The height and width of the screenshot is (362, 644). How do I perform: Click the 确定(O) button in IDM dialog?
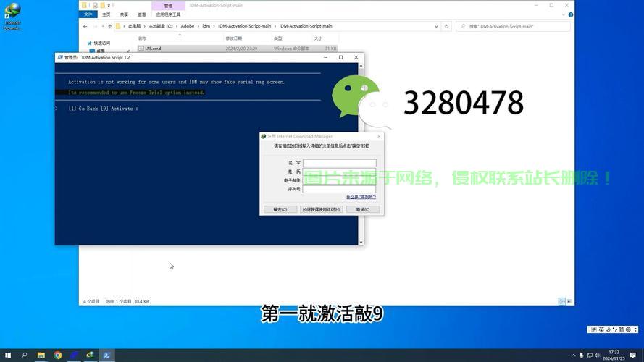click(280, 209)
